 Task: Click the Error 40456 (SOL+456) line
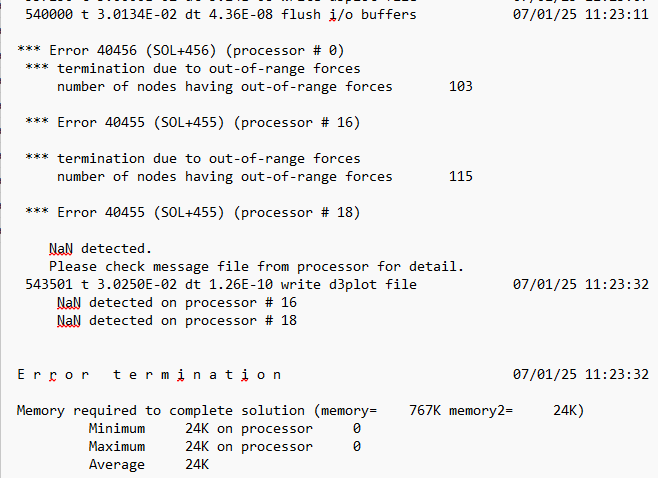pyautogui.click(x=181, y=51)
